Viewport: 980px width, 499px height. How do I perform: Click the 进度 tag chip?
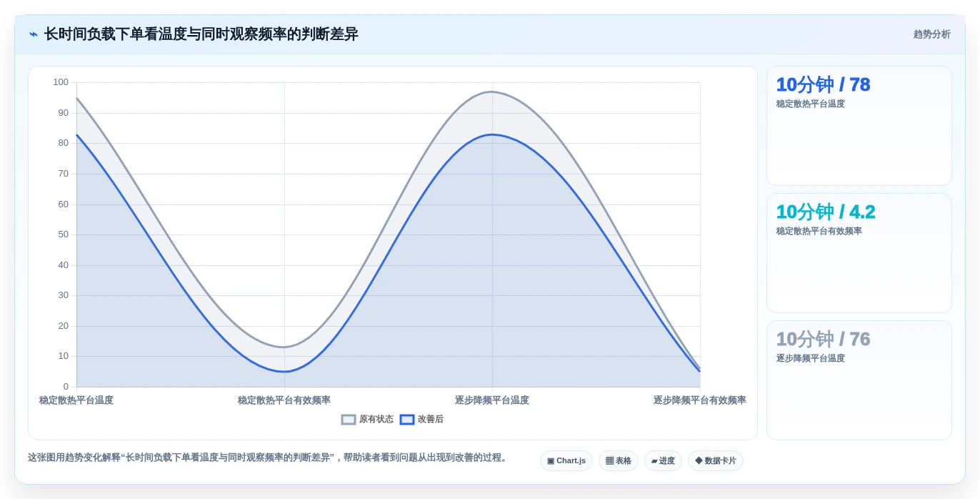[663, 461]
